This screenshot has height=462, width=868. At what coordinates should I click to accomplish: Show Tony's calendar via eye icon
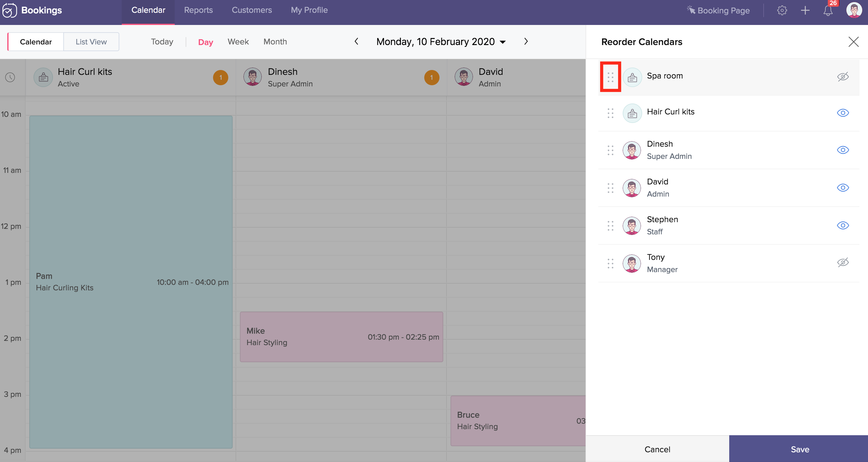click(x=843, y=262)
